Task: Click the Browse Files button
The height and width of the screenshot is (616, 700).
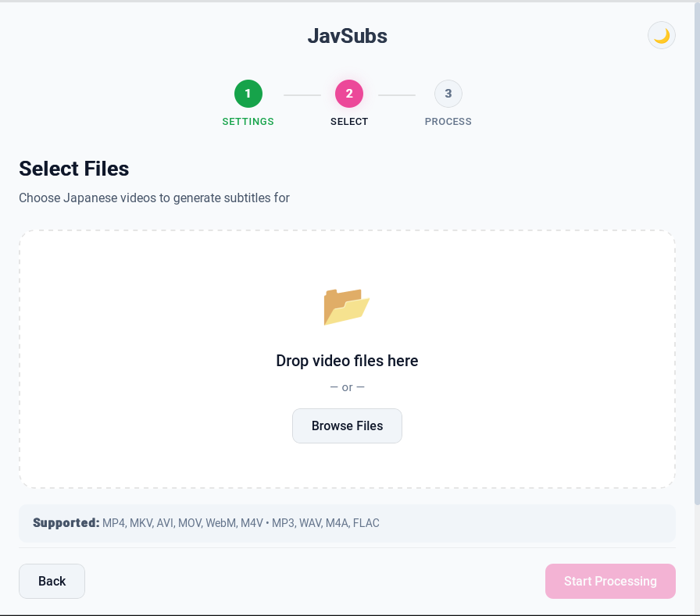Action: 347,426
